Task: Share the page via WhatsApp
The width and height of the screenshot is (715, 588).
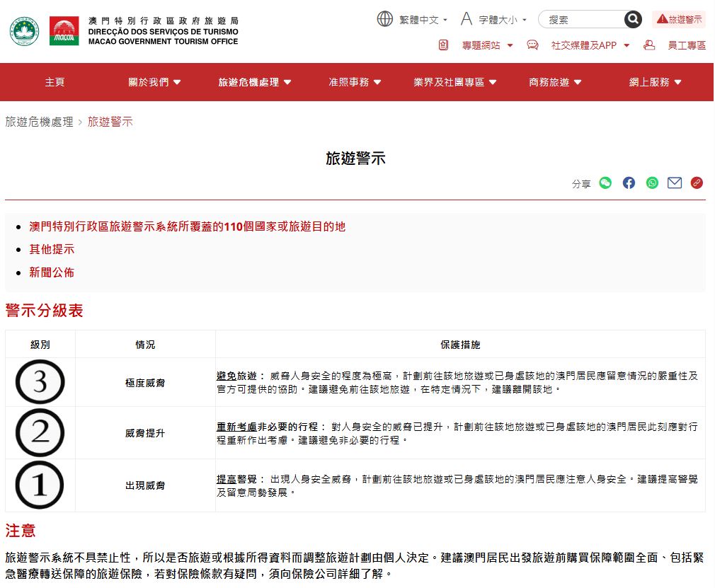Action: (651, 183)
